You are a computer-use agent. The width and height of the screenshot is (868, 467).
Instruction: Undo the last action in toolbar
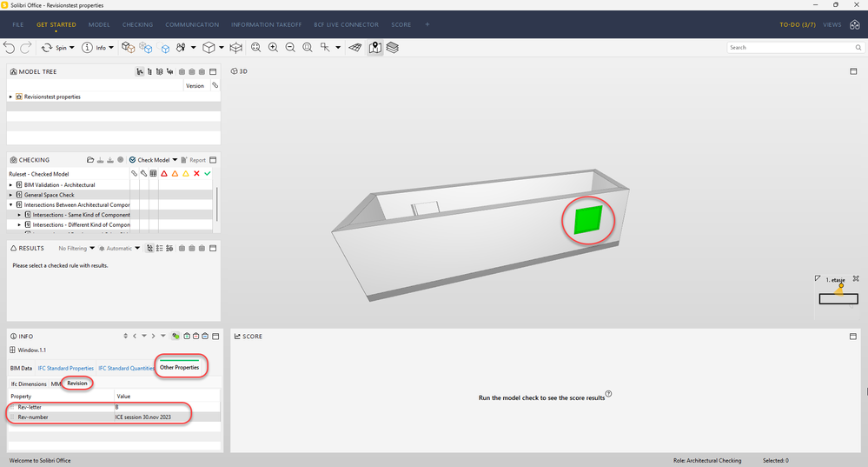tap(9, 48)
